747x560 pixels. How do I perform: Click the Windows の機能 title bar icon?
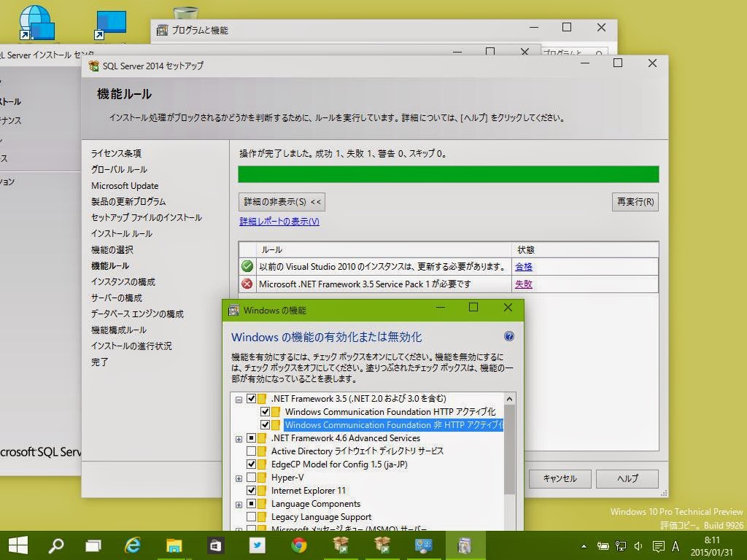point(233,311)
